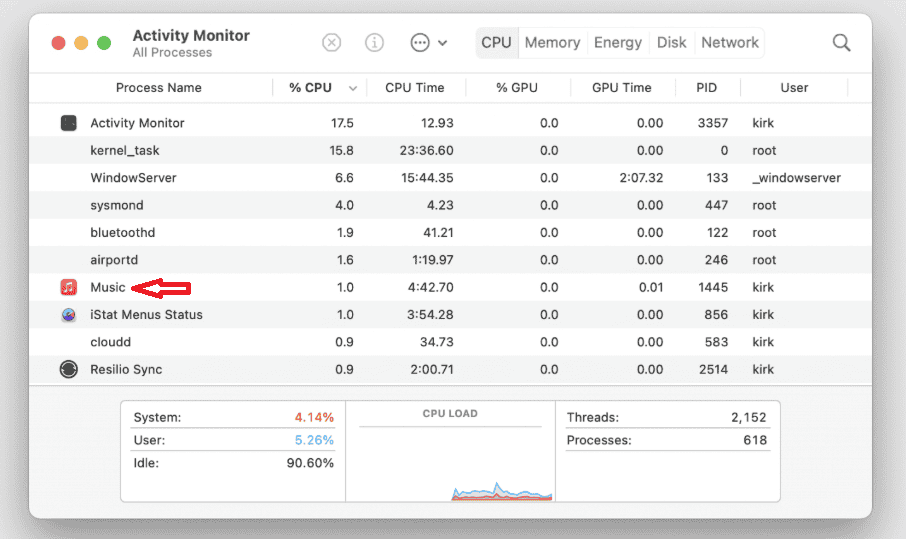Select the sysmond process name

click(117, 205)
